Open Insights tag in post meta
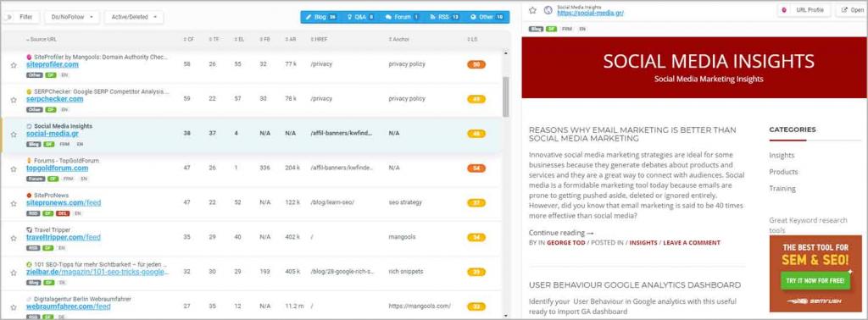The width and height of the screenshot is (868, 320). [x=643, y=243]
